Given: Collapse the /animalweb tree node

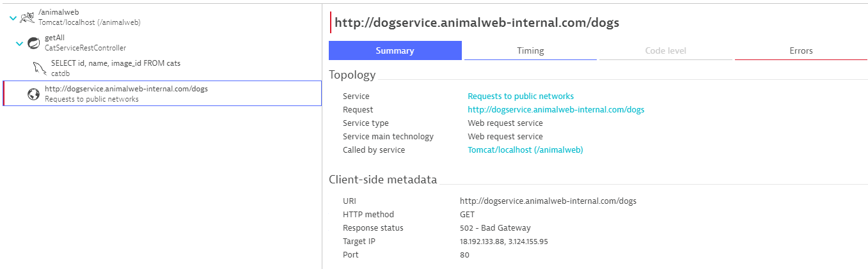Looking at the screenshot, I should coord(13,18).
